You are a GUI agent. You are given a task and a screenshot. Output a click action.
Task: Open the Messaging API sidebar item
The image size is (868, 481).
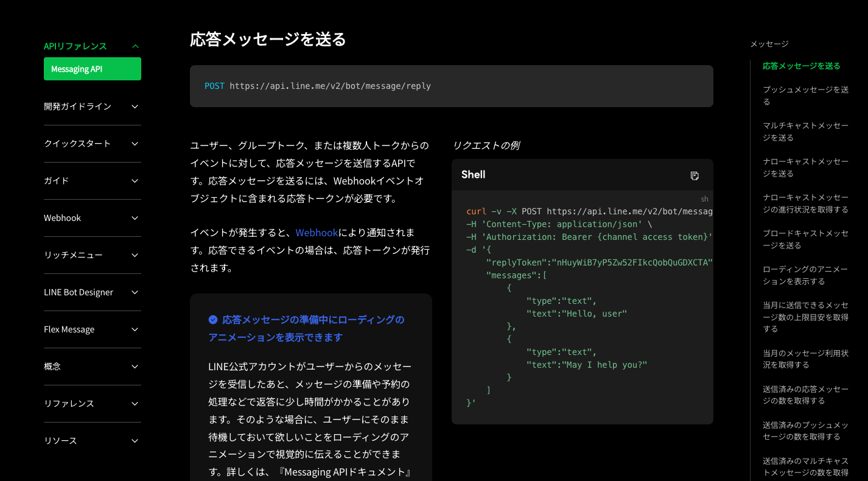92,69
